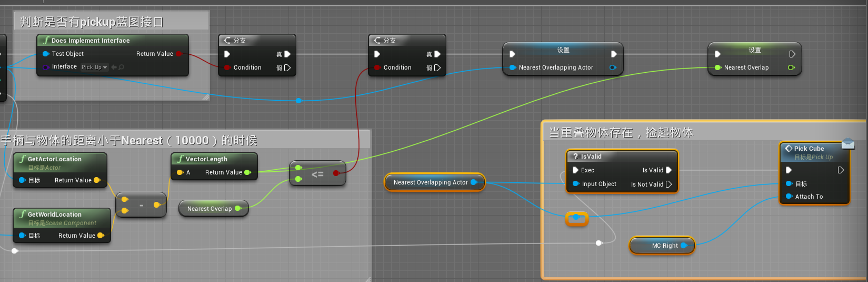Screen dimensions: 868x282
Task: Click the output pin of the Nearest Overlapping Actor getter
Action: click(474, 182)
